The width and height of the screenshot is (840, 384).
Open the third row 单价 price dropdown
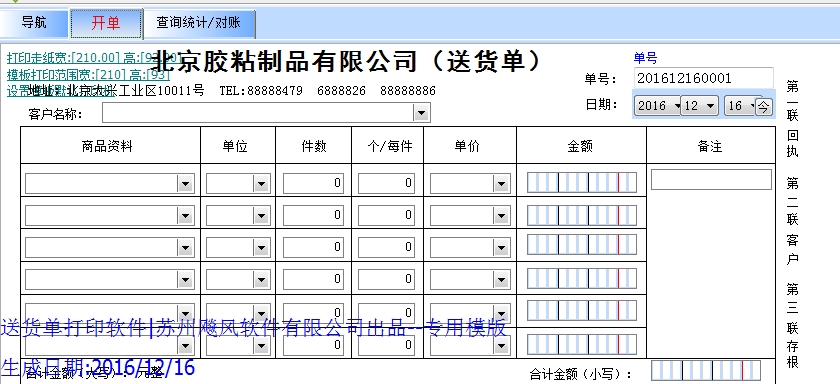coord(501,247)
